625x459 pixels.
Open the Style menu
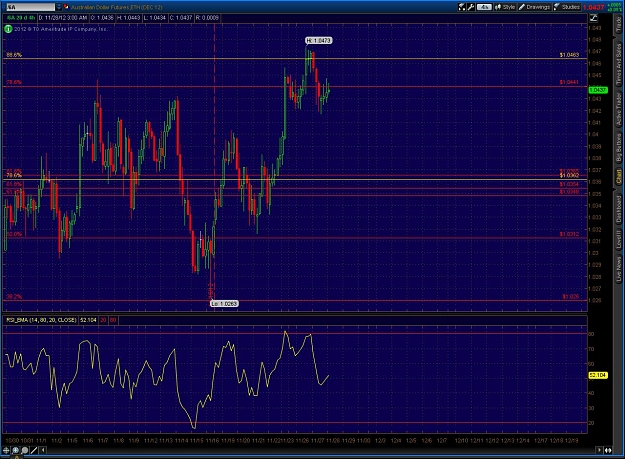point(505,7)
